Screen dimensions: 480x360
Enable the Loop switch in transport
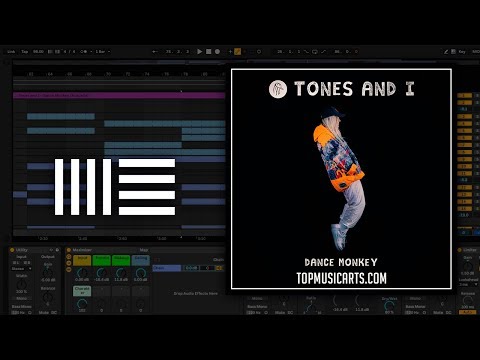coord(315,52)
